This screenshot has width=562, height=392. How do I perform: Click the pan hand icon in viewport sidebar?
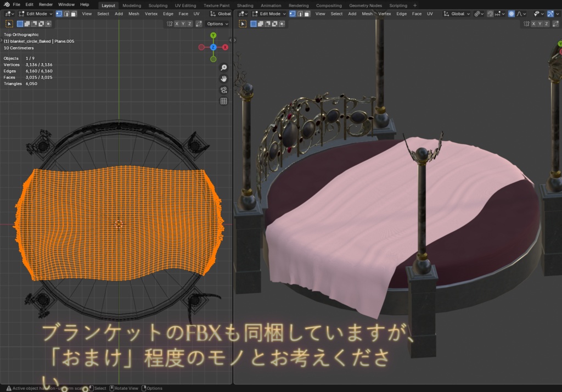tap(224, 79)
